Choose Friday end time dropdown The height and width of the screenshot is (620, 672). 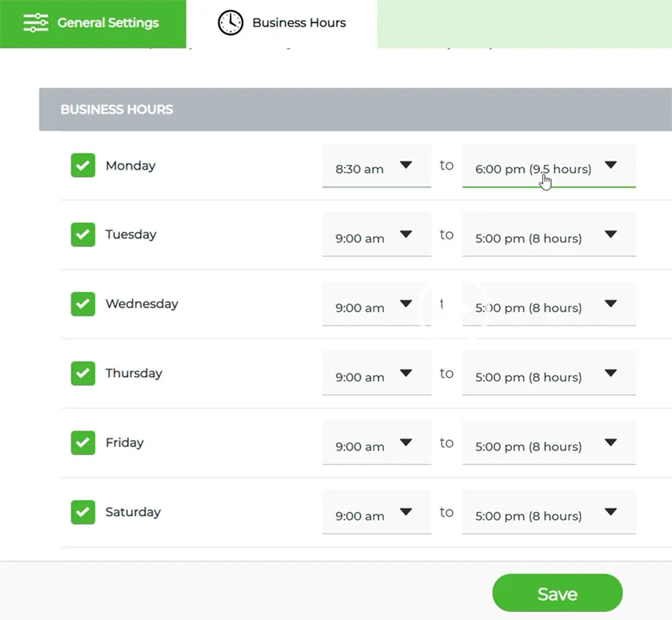549,443
